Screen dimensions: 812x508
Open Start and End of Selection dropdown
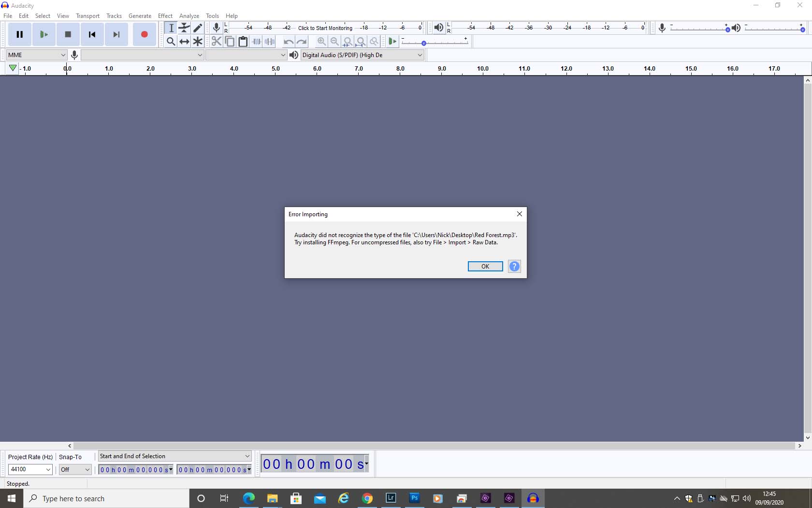click(174, 456)
